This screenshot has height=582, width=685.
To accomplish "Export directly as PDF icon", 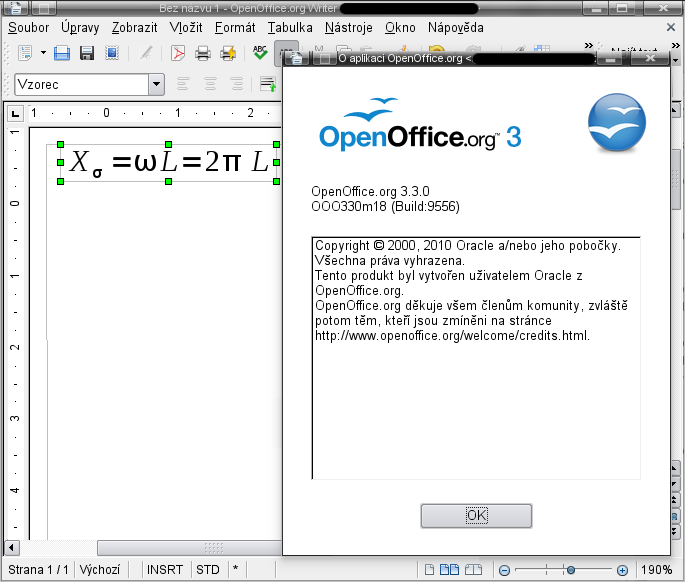I will pos(178,53).
